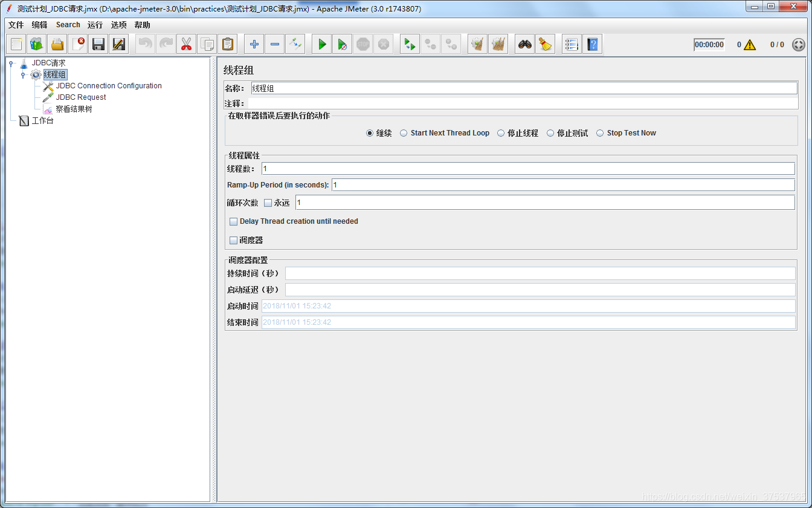The width and height of the screenshot is (812, 508).
Task: Collapse all with the minus icon
Action: [275, 44]
